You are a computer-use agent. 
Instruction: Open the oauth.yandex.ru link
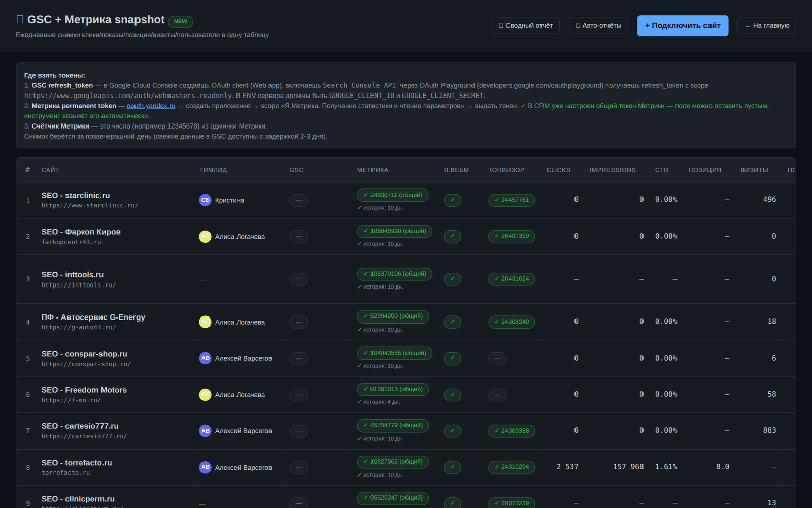[x=151, y=106]
